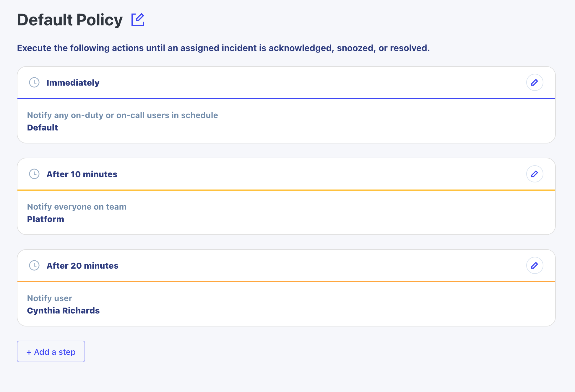Select the clock icon beside After 10 minutes
The width and height of the screenshot is (575, 392).
[x=34, y=174]
